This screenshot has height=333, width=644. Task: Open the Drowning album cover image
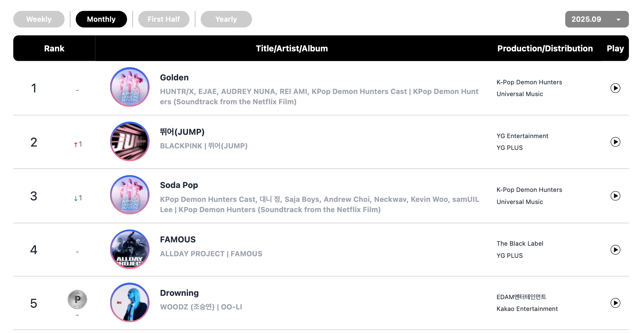pos(130,302)
